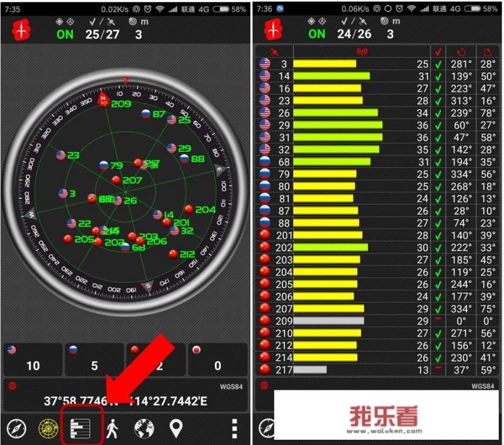This screenshot has height=445, width=504.
Task: Open the three-dot overflow menu
Action: tap(234, 429)
